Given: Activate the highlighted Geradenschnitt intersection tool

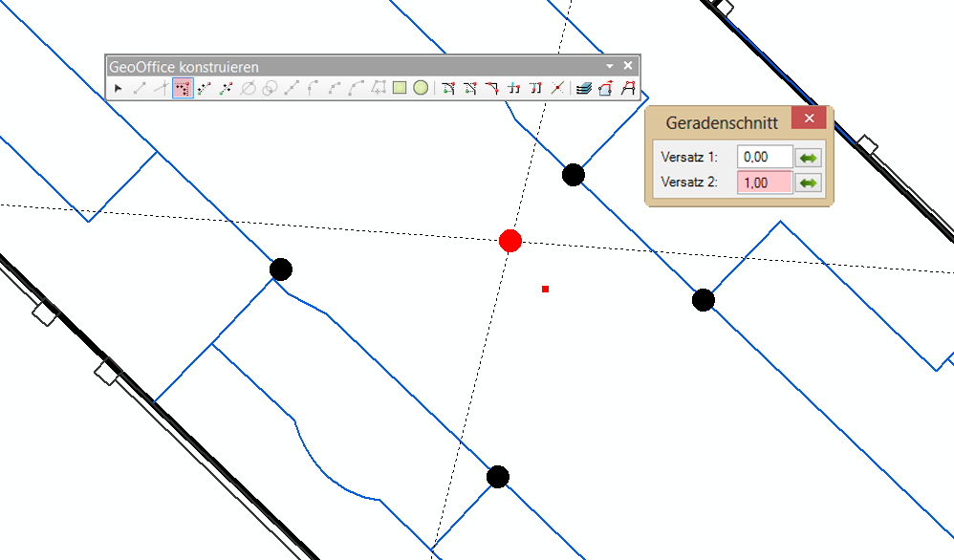Looking at the screenshot, I should click(182, 89).
